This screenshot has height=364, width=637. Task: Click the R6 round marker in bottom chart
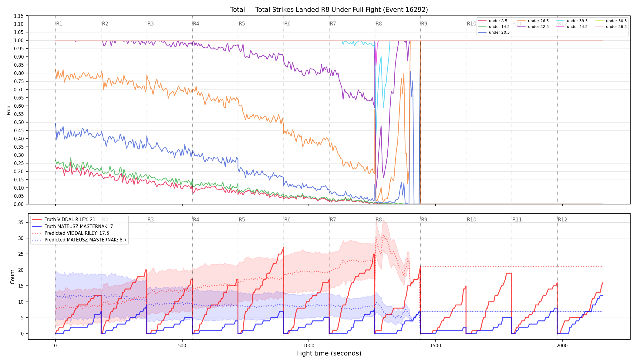pyautogui.click(x=287, y=220)
